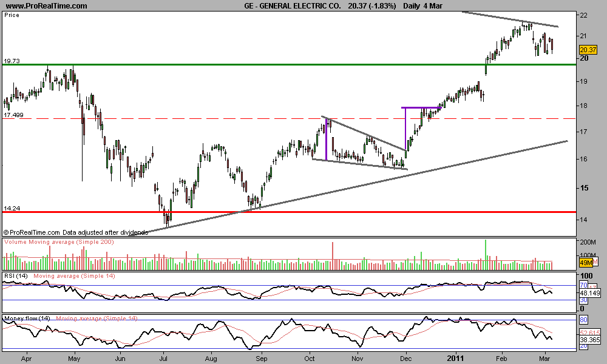Image resolution: width=607 pixels, height=364 pixels.
Task: Click the 48.149 RSI current value tag
Action: [x=590, y=293]
